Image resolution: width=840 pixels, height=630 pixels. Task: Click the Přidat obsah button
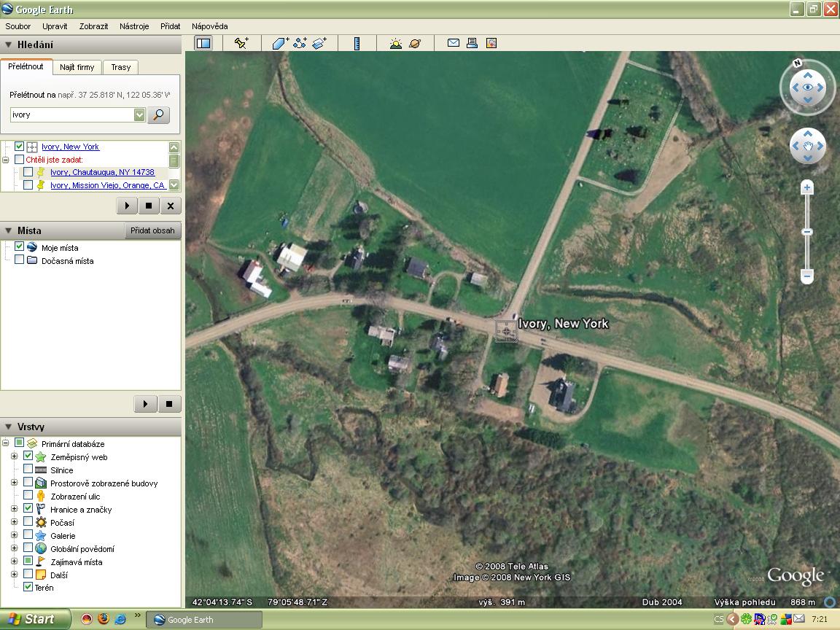click(x=152, y=230)
